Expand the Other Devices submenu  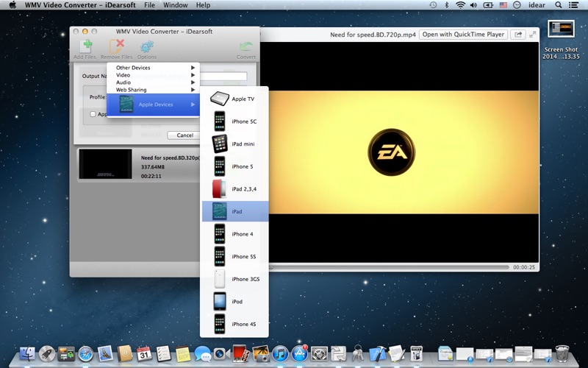click(x=153, y=68)
